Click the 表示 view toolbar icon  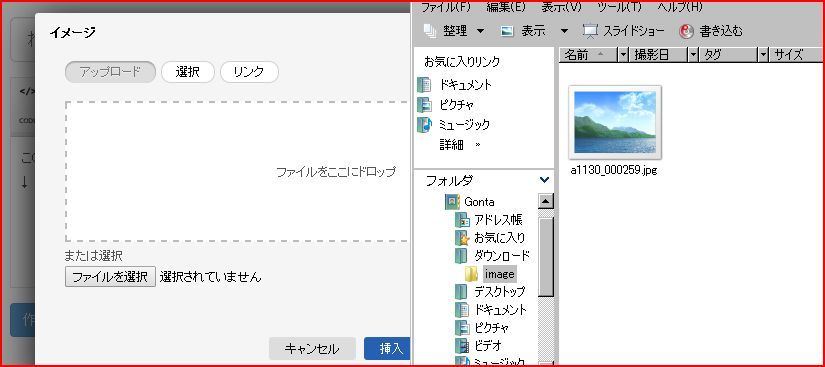pos(507,32)
